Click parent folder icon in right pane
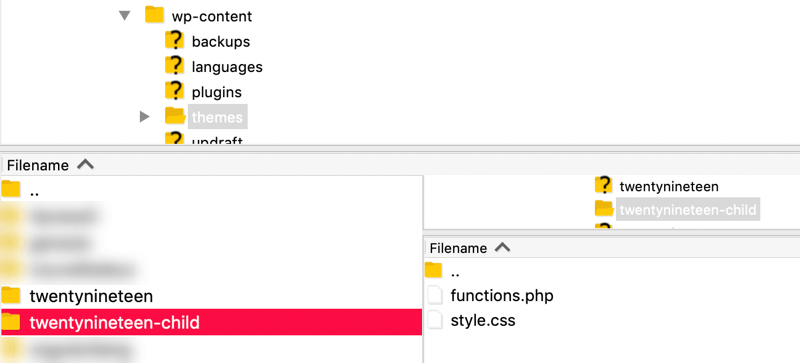Image resolution: width=800 pixels, height=363 pixels. [x=433, y=270]
